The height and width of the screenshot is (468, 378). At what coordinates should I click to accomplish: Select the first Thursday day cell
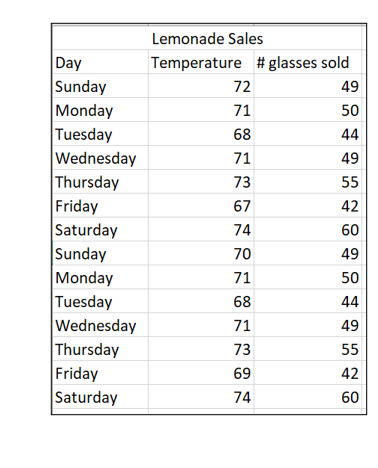[x=100, y=182]
